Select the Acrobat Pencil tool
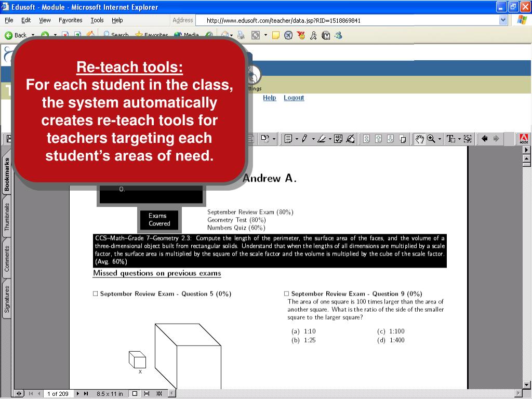This screenshot has height=399, width=532. click(x=304, y=138)
